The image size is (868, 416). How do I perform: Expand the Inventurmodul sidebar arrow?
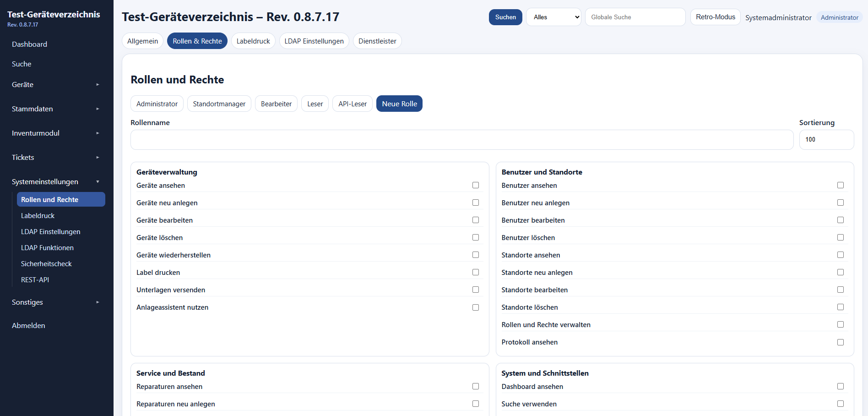click(x=98, y=133)
